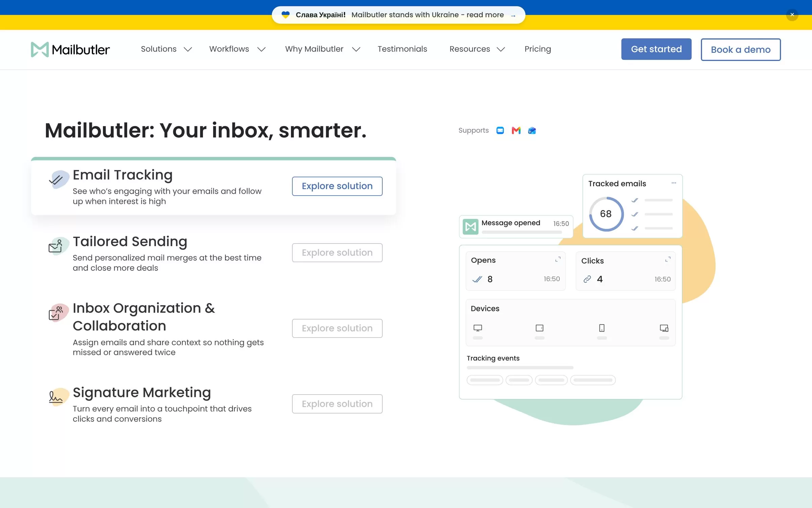Go to the Pricing page
This screenshot has height=508, width=812.
point(538,49)
